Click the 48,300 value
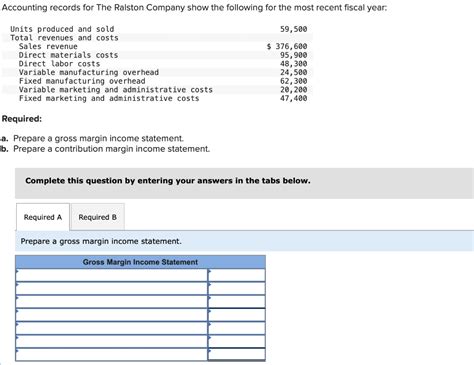The height and width of the screenshot is (365, 474). click(x=293, y=64)
